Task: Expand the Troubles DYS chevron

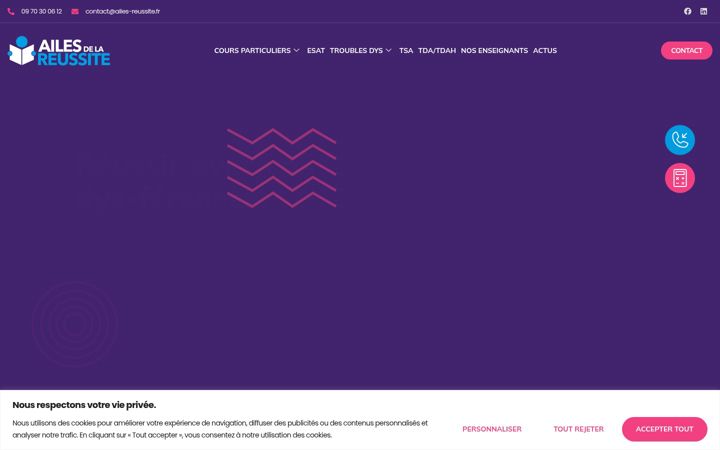Action: coord(388,51)
